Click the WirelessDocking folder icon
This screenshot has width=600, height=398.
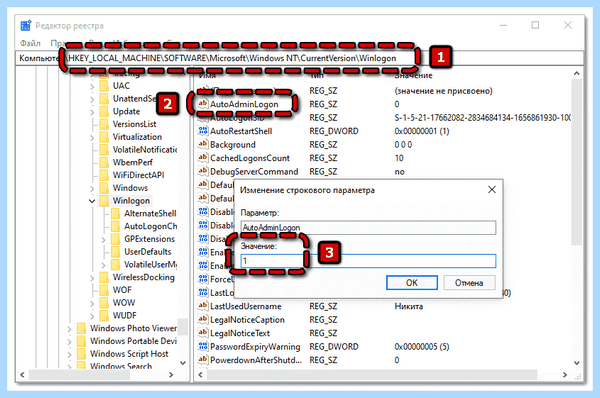[104, 277]
